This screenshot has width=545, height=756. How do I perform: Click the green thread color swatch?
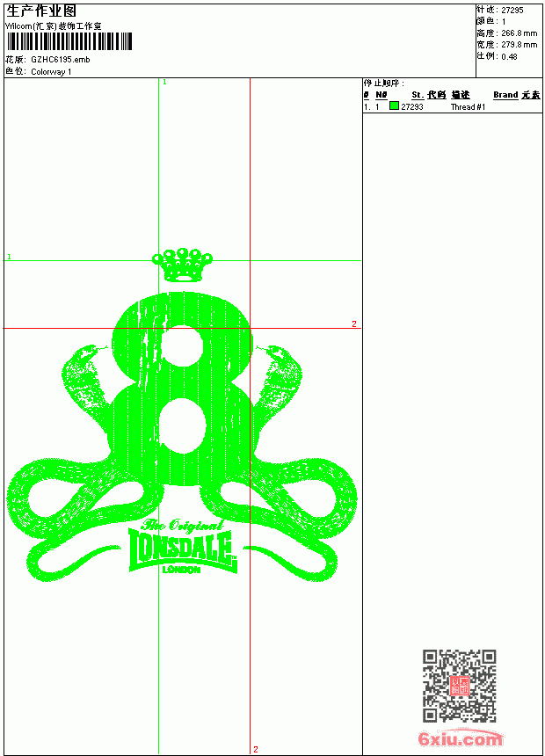(394, 106)
